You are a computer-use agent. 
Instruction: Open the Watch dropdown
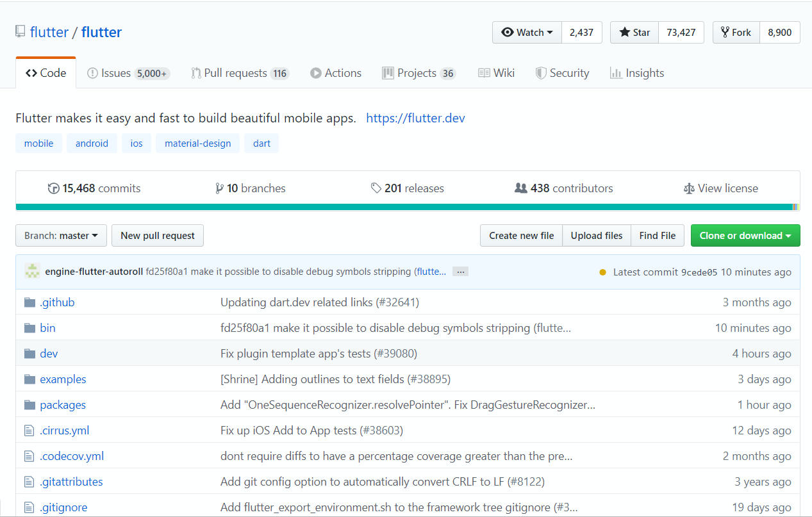(527, 33)
